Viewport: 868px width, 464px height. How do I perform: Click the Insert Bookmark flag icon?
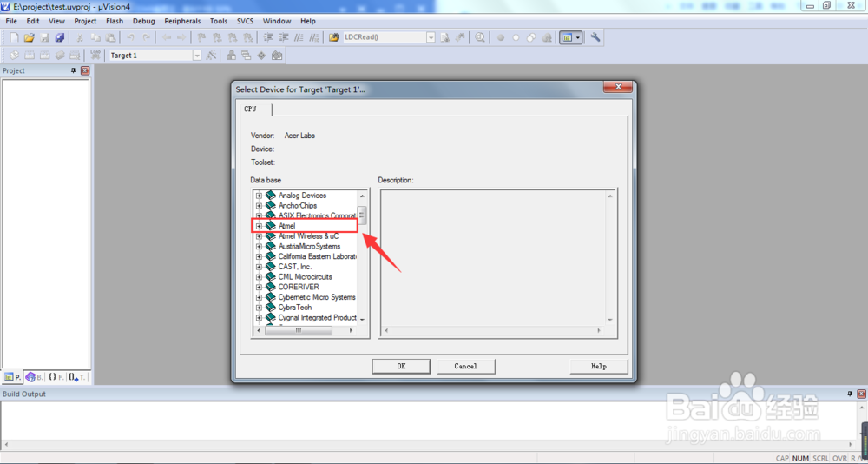point(202,37)
